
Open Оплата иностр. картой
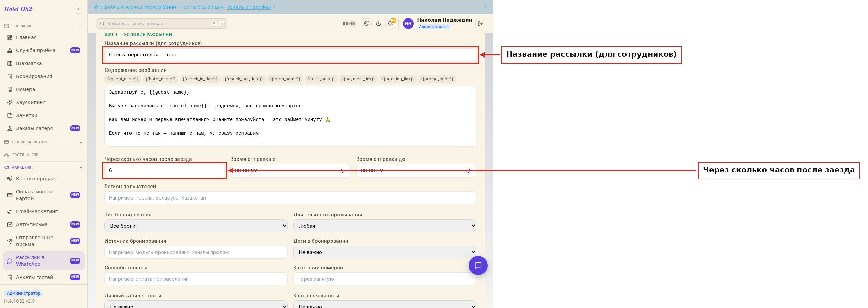click(44, 195)
